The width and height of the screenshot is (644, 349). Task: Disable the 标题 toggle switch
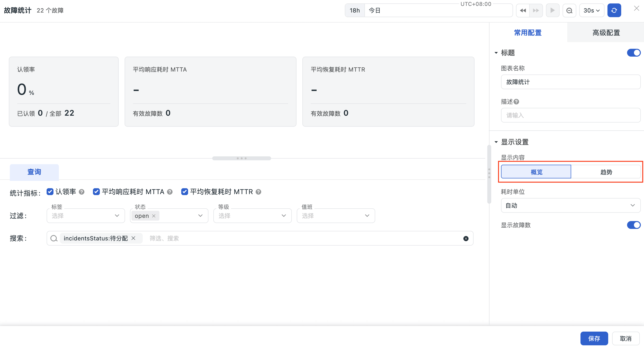(x=633, y=53)
